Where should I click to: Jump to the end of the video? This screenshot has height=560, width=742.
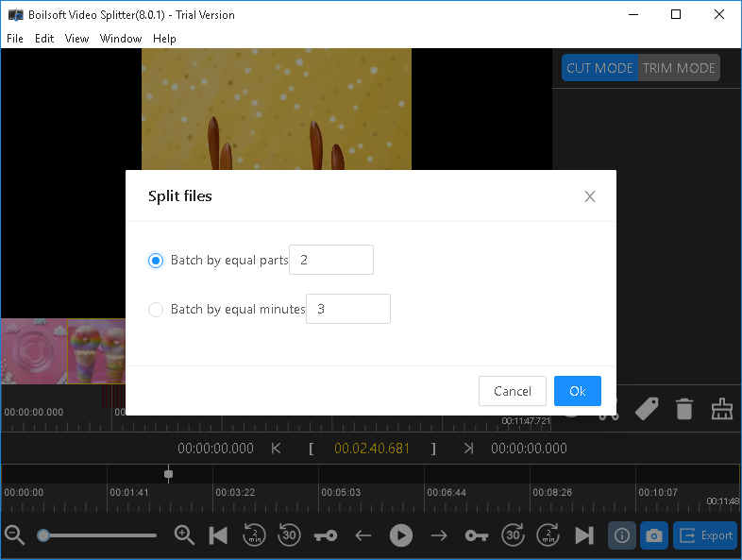click(x=584, y=535)
